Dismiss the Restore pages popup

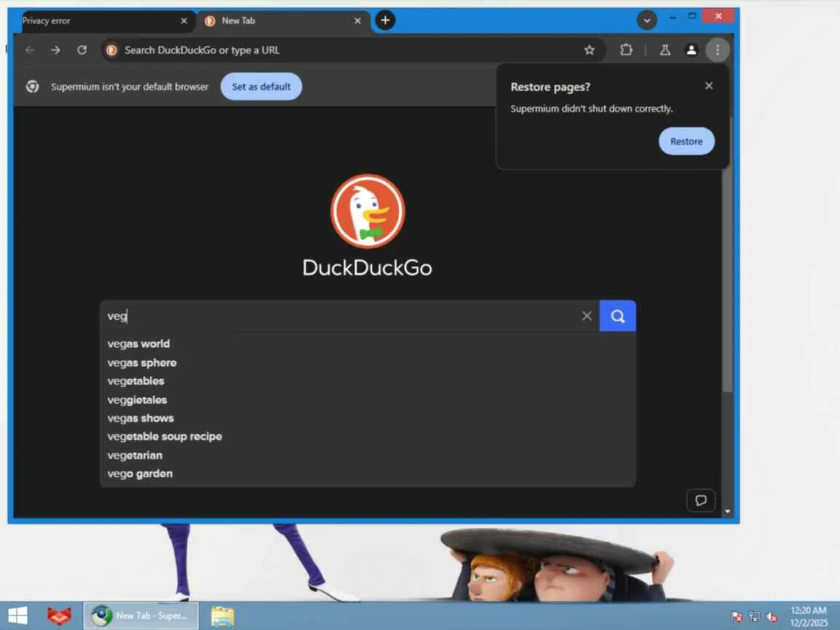click(709, 86)
